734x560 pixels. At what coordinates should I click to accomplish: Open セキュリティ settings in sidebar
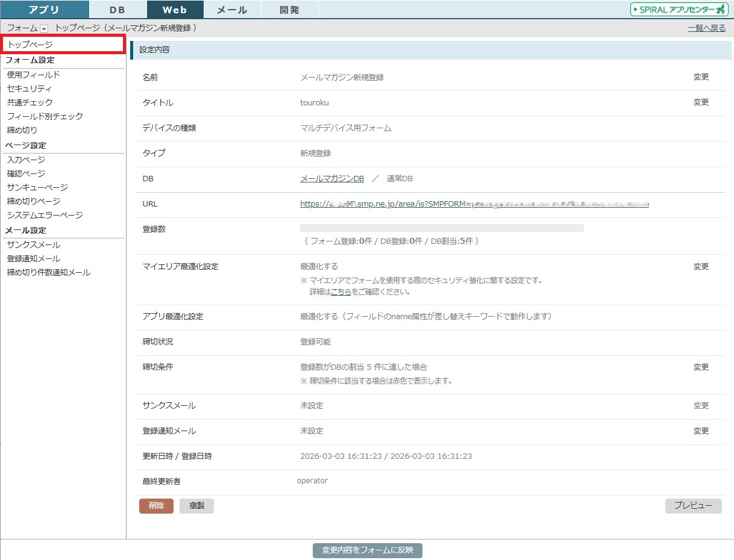(30, 89)
